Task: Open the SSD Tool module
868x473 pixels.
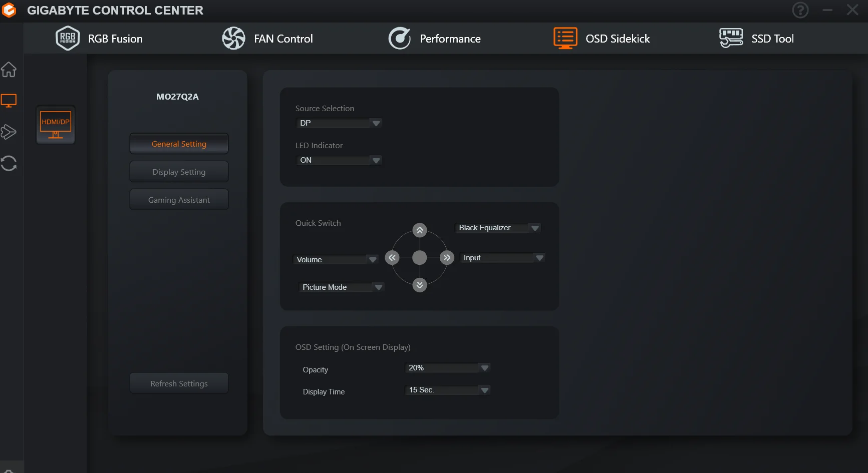Action: 756,39
